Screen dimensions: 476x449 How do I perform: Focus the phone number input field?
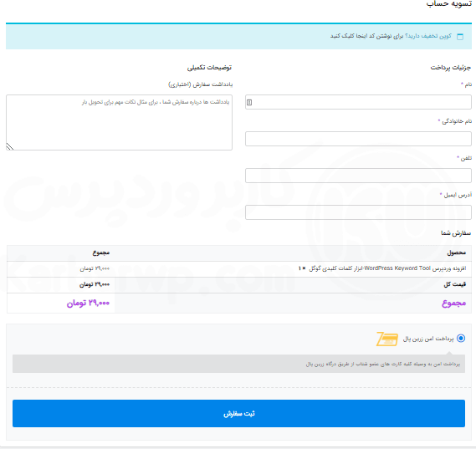pyautogui.click(x=358, y=176)
